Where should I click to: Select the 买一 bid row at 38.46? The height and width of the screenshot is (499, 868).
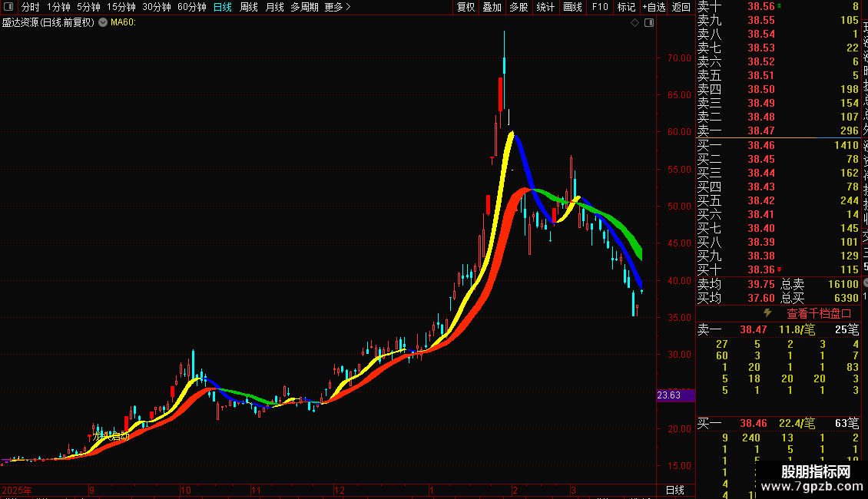click(x=778, y=145)
